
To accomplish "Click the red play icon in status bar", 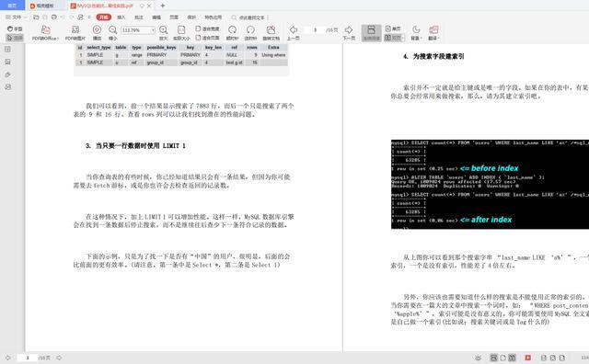I will [527, 358].
